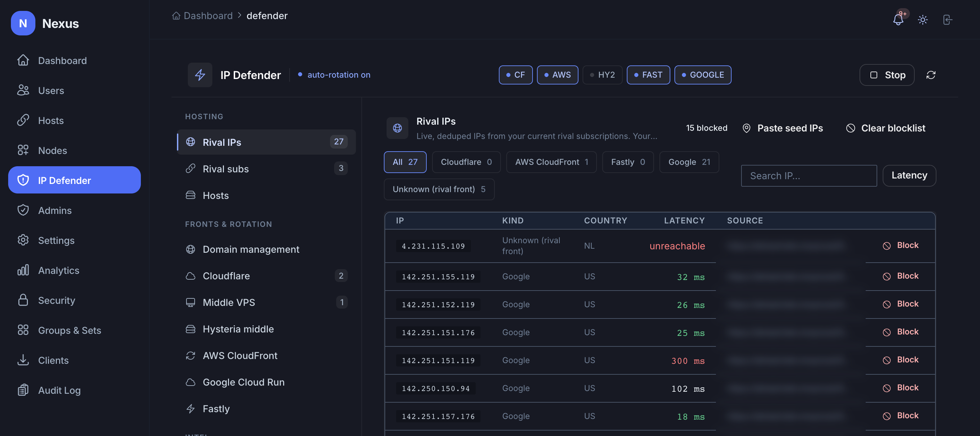This screenshot has width=980, height=436.
Task: Block IP 142.251.157.176
Action: (x=900, y=416)
